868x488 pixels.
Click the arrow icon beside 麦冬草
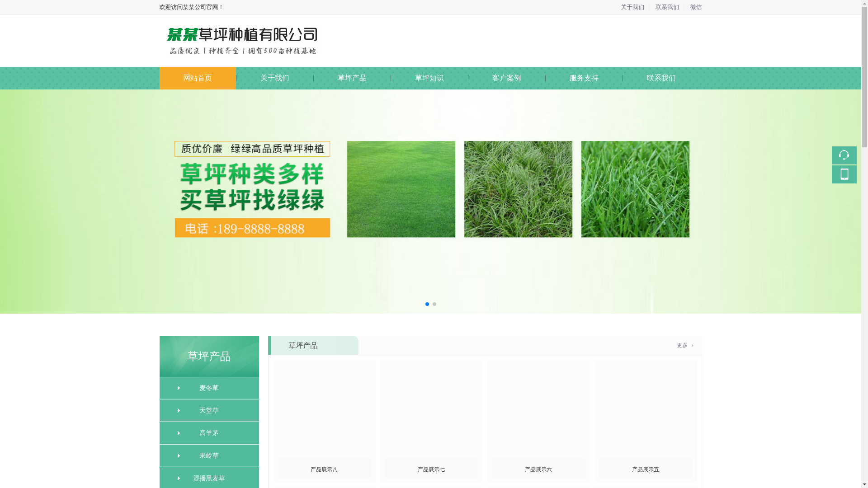(179, 388)
